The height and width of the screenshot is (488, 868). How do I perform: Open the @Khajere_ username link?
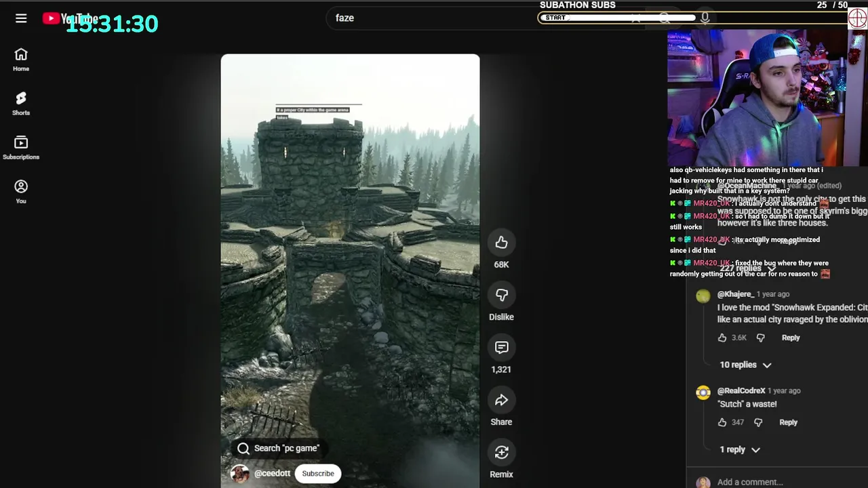(x=735, y=294)
